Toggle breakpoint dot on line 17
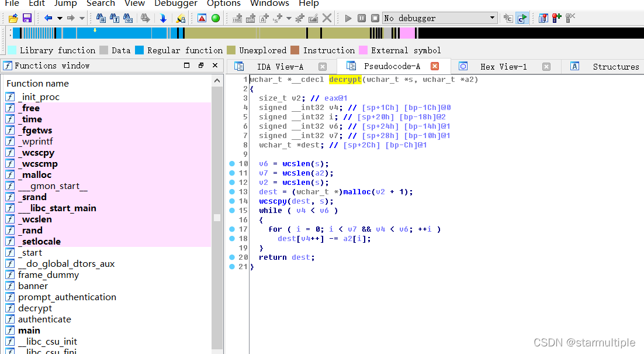The width and height of the screenshot is (644, 354). tap(232, 229)
